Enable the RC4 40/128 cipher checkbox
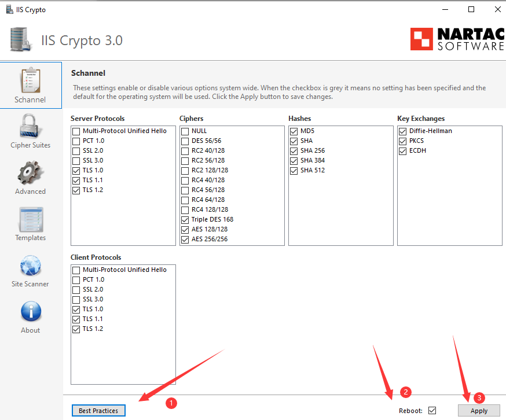The image size is (506, 420). (x=185, y=180)
